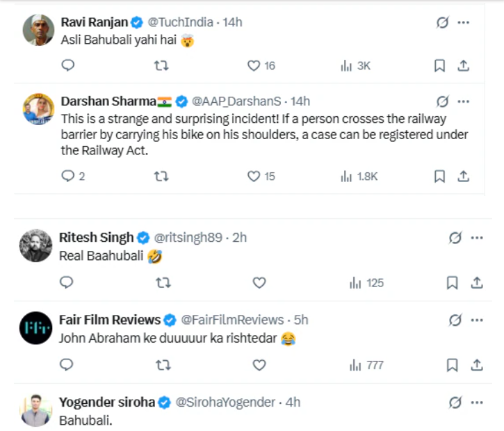Click Ritesh Singh's profile picture
Viewport: 504px width, 431px height.
coord(35,245)
